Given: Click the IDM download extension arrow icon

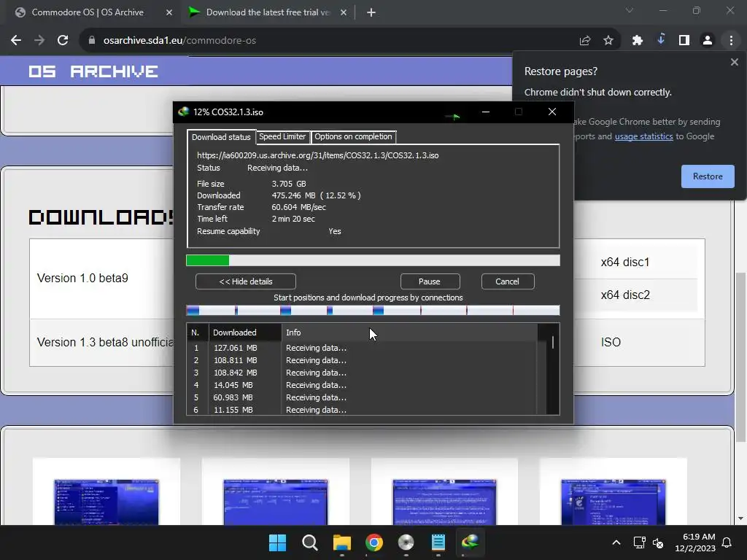Looking at the screenshot, I should tap(661, 39).
